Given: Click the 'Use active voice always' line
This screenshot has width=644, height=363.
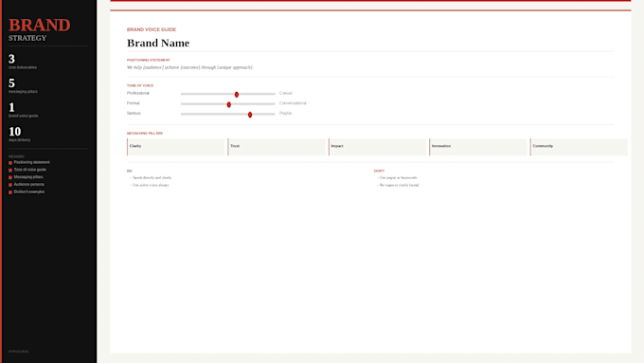Looking at the screenshot, I should pyautogui.click(x=150, y=186).
